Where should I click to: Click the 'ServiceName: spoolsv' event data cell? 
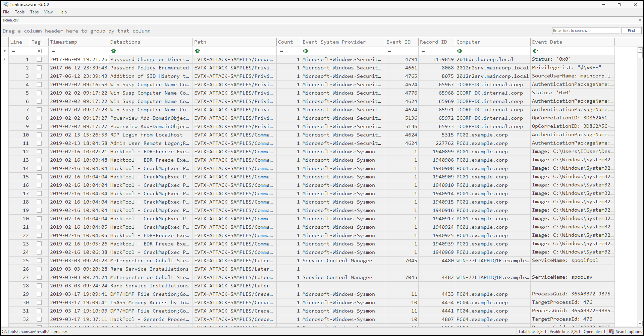(x=573, y=277)
